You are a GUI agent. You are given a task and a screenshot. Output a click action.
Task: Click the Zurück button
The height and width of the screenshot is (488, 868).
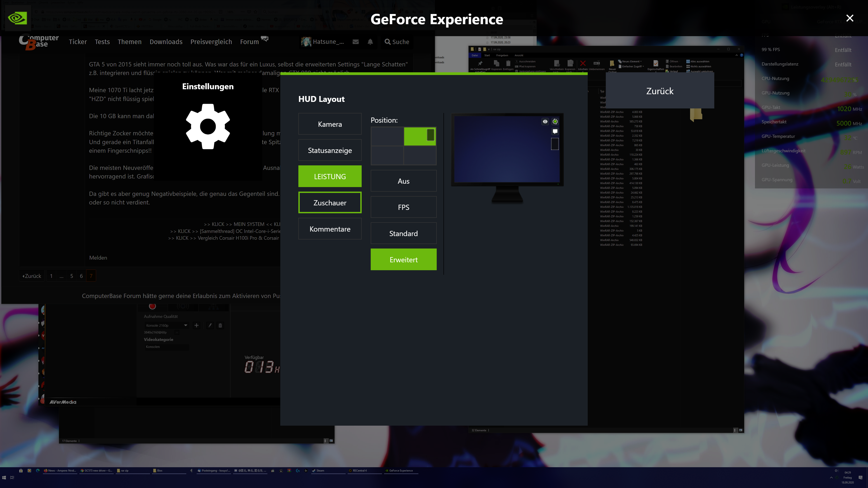pos(659,91)
